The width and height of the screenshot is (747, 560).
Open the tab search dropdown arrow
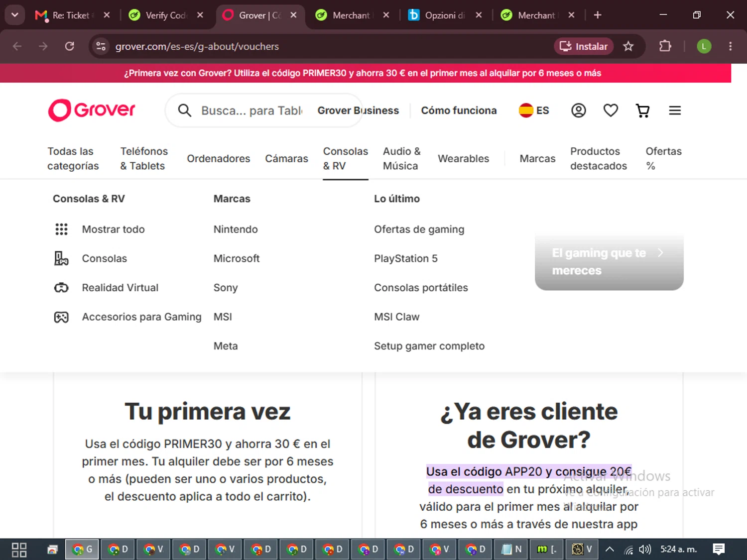tap(15, 15)
